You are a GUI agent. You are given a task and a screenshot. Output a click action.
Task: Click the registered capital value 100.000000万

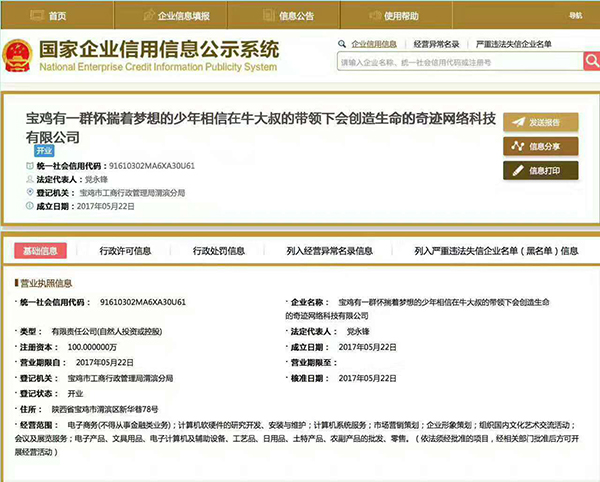[x=92, y=347]
